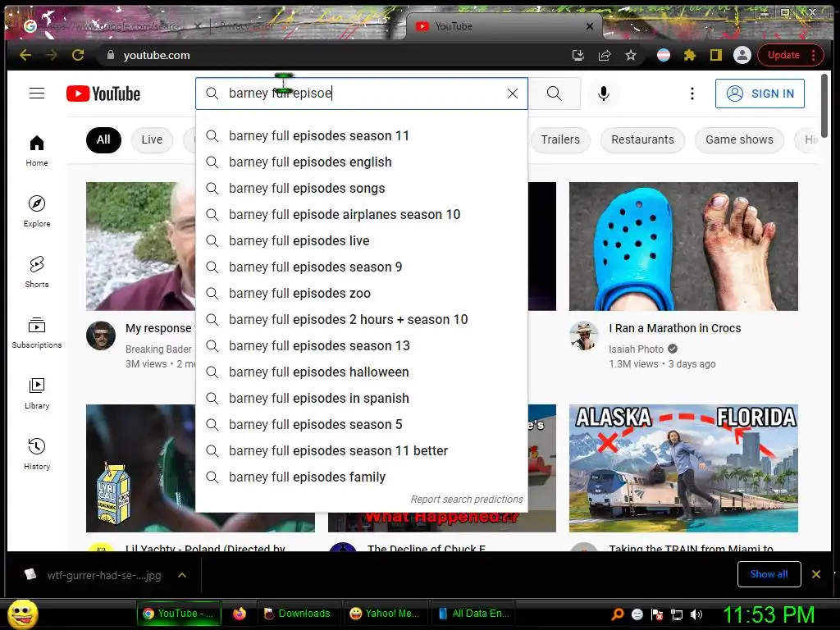This screenshot has width=840, height=630.
Task: Reload the page with the refresh icon
Action: coord(78,55)
